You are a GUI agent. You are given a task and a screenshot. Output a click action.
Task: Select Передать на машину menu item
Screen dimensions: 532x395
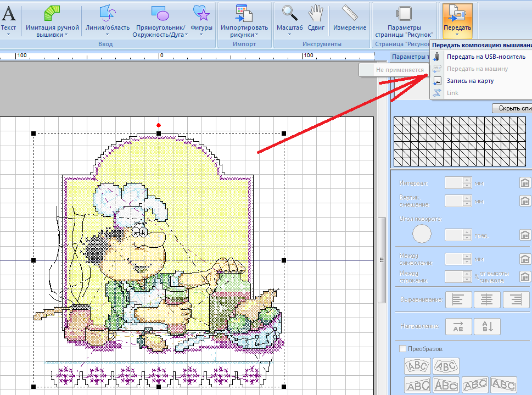(x=477, y=69)
